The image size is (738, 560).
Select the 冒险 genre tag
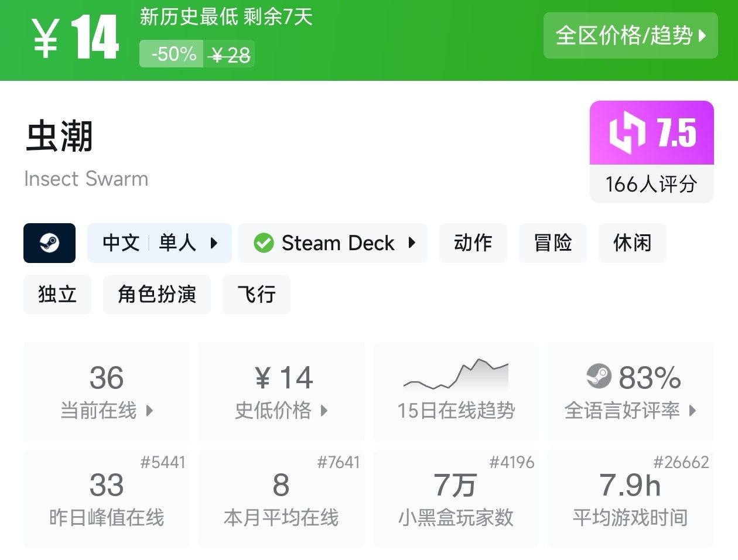pyautogui.click(x=552, y=243)
